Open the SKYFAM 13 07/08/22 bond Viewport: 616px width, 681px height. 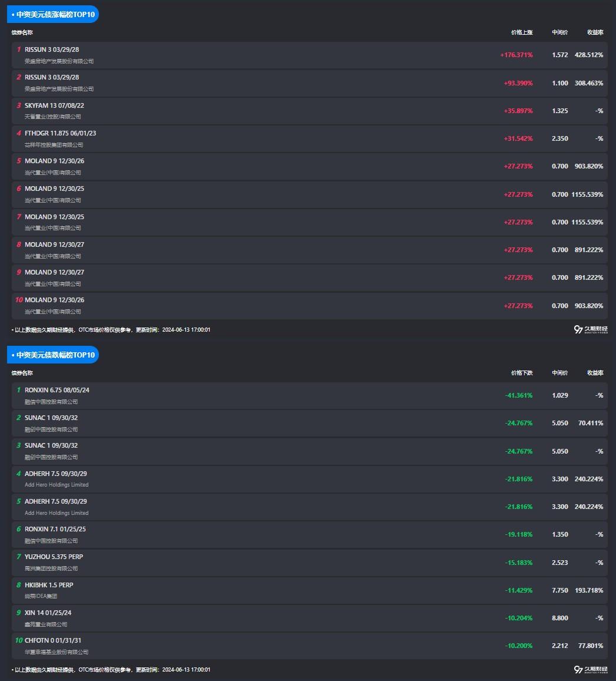click(x=54, y=105)
